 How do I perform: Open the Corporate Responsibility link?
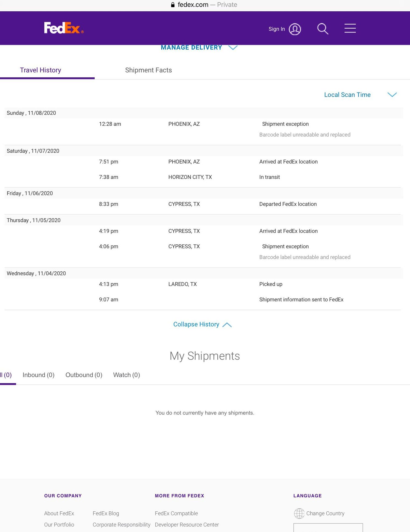(122, 525)
